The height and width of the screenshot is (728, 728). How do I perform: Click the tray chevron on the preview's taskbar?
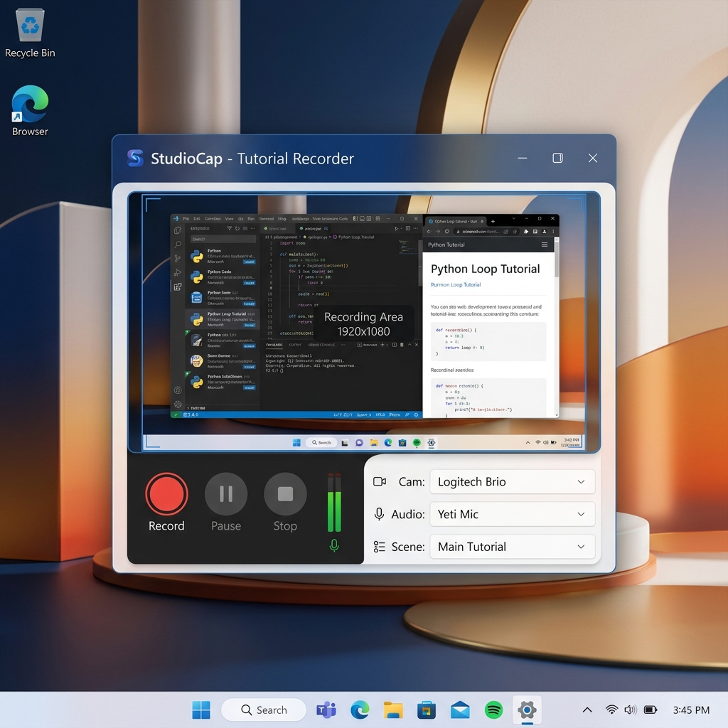528,442
